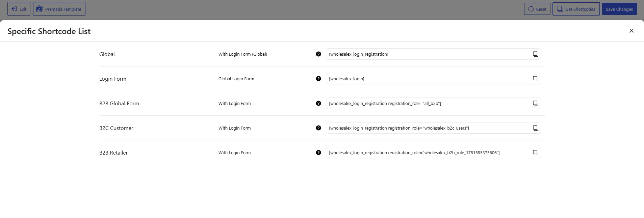This screenshot has width=644, height=218.
Task: Copy the wholesalex_login shortcode
Action: (535, 79)
